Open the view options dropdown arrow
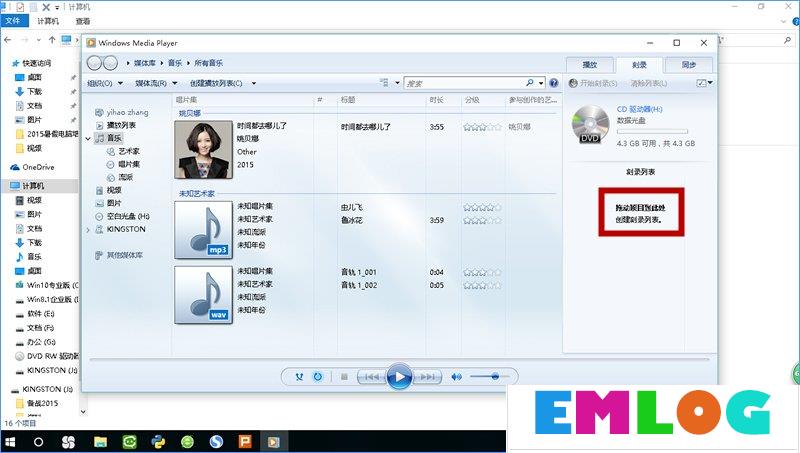800x453 pixels. [397, 83]
